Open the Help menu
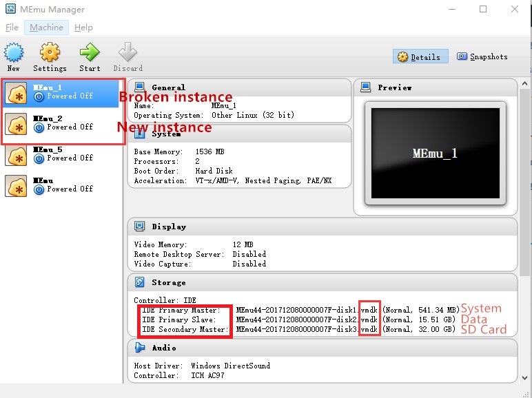The image size is (532, 398). click(x=83, y=28)
